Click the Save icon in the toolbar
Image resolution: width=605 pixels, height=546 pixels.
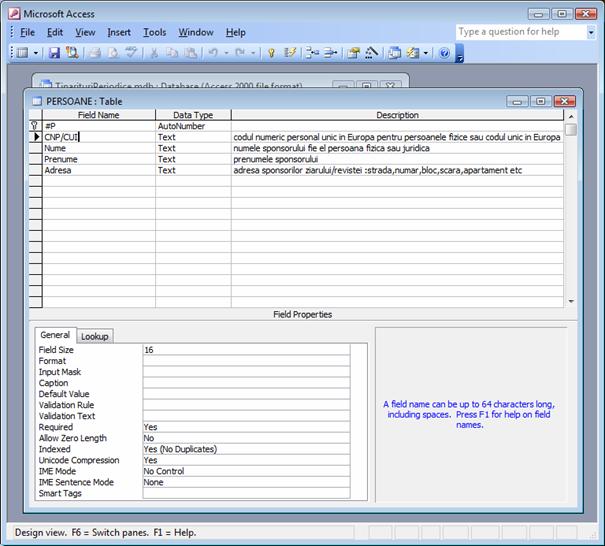(x=53, y=53)
